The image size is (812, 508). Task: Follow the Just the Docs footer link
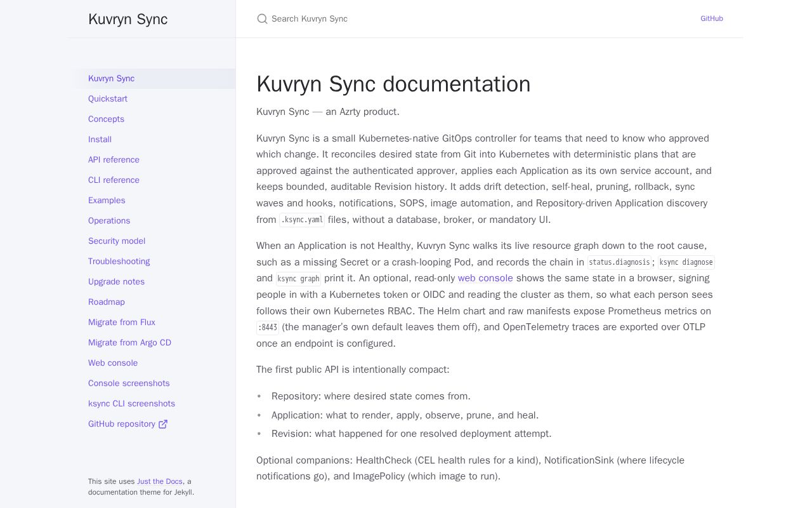tap(159, 481)
